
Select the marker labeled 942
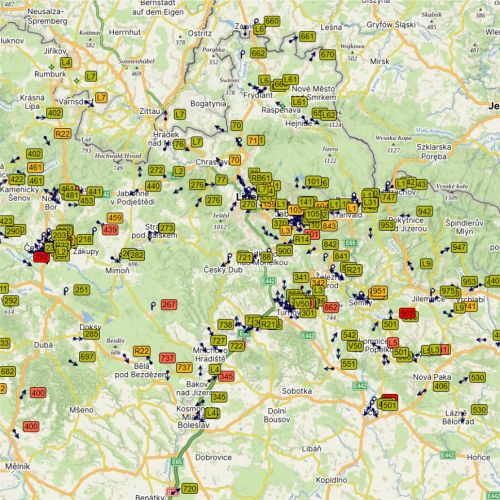(x=424, y=211)
